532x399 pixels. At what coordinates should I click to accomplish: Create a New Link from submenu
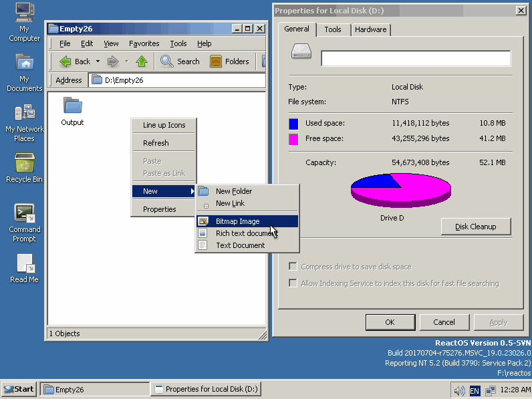coord(247,203)
